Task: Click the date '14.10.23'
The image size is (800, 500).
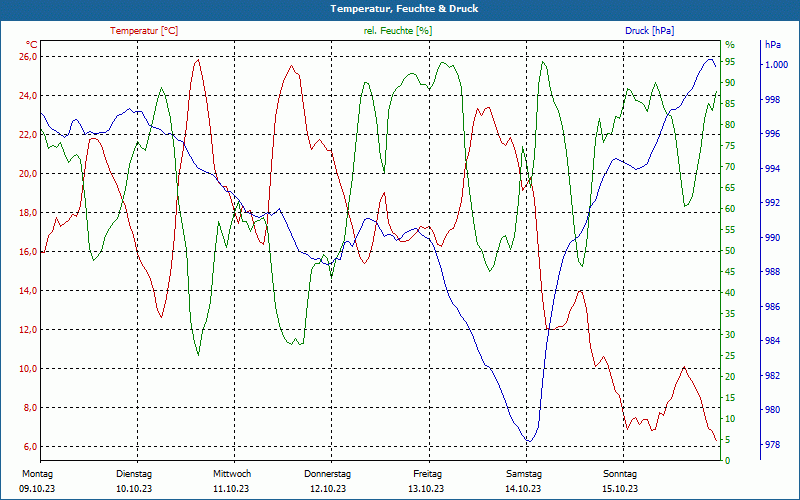Action: 523,489
